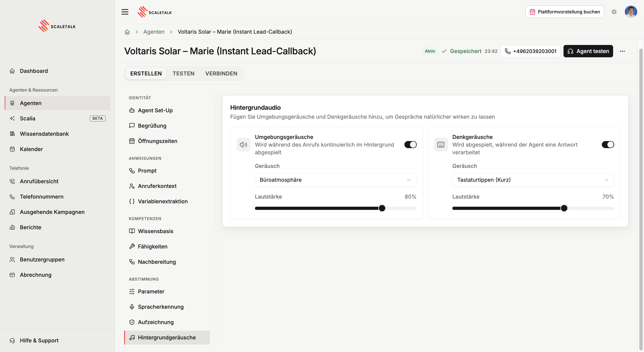Click the Anrufübersicht phone icon
Viewport: 644px width, 352px height.
click(12, 181)
